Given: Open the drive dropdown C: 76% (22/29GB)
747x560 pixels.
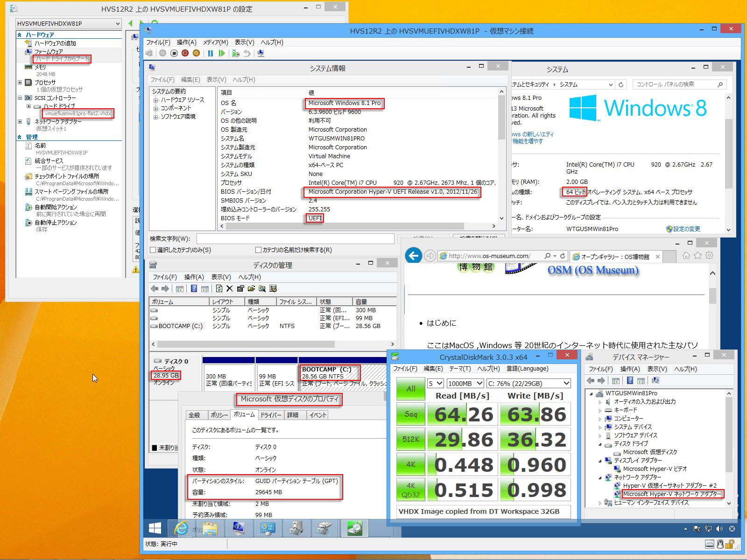Looking at the screenshot, I should point(529,384).
